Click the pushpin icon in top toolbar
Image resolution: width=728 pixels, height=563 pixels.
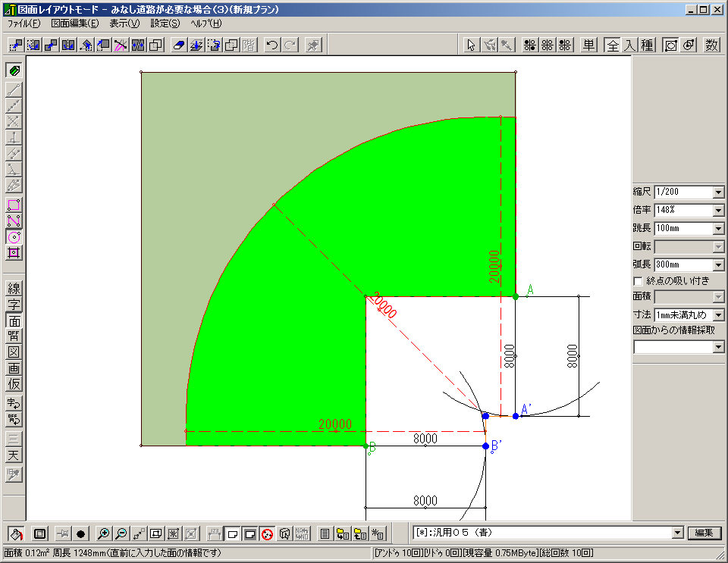314,45
